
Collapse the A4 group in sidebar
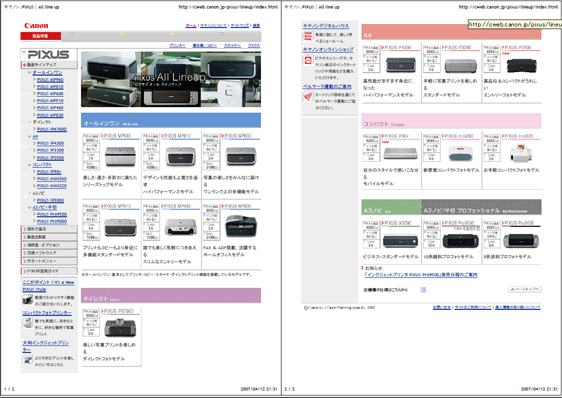(30, 137)
